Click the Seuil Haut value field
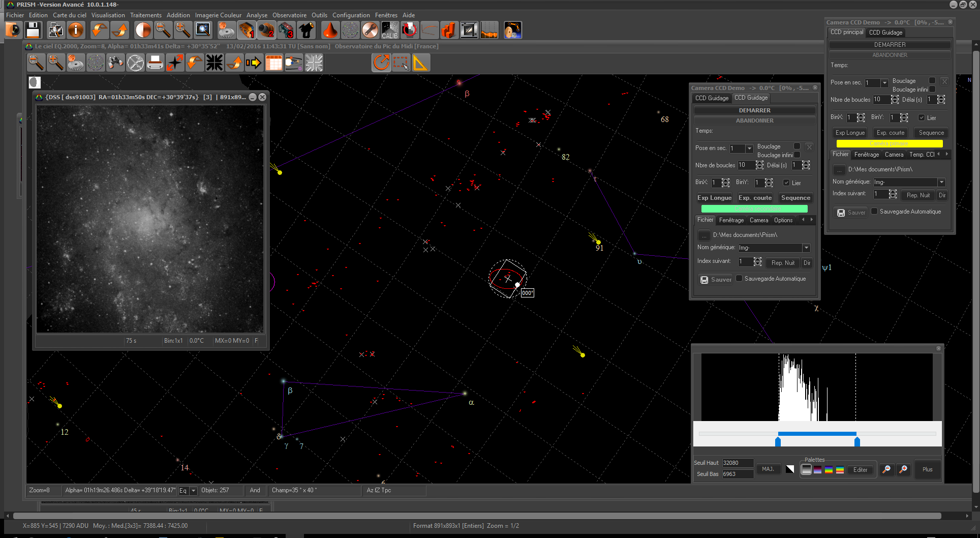 pyautogui.click(x=738, y=463)
